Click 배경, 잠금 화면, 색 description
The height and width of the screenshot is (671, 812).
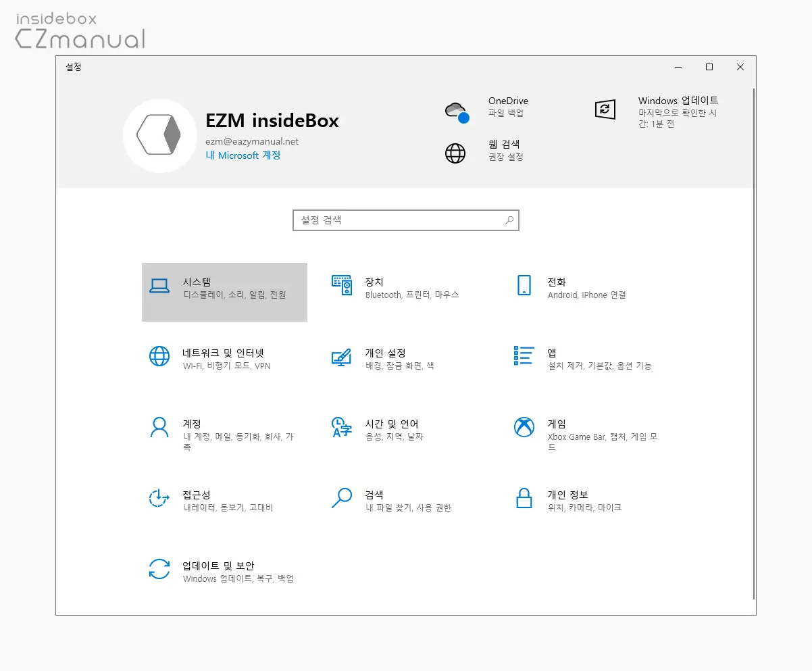tap(399, 366)
